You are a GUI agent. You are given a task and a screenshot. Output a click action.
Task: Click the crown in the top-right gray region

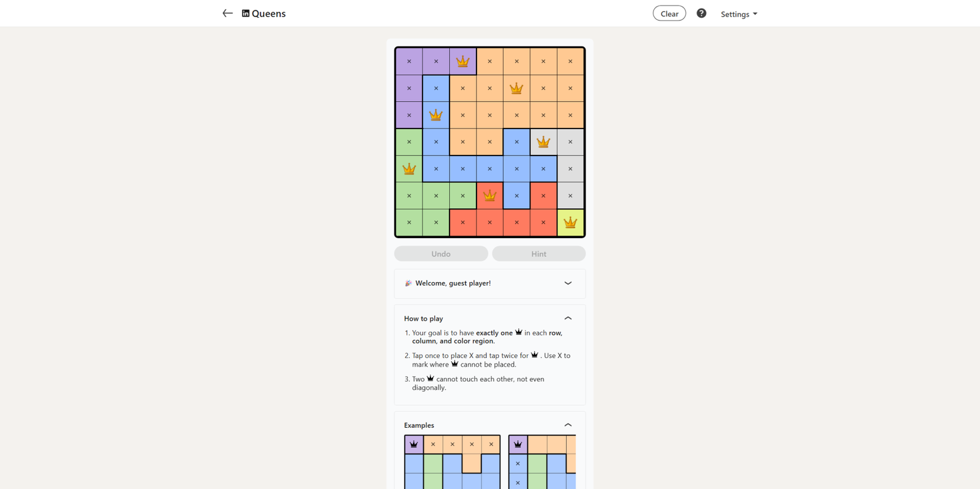(x=543, y=142)
